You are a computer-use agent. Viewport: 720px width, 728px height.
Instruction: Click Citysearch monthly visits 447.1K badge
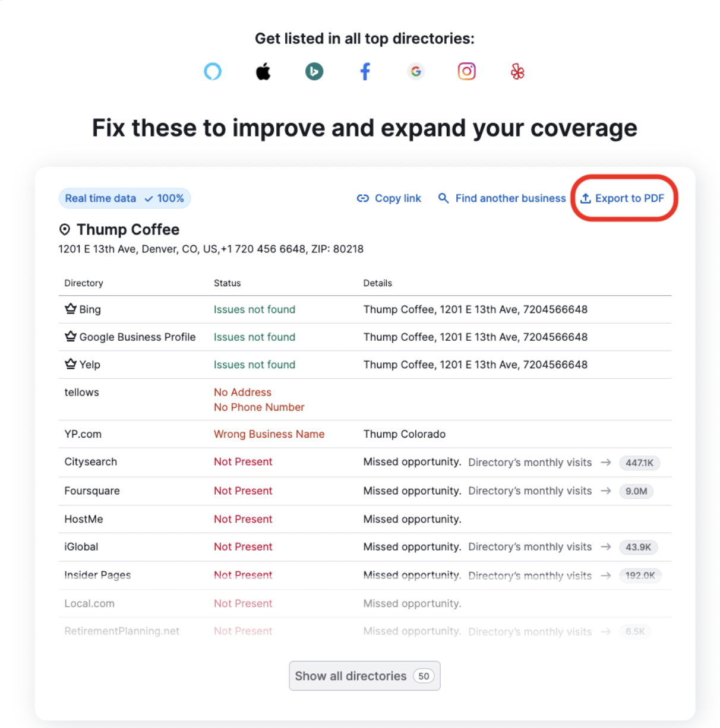point(639,463)
